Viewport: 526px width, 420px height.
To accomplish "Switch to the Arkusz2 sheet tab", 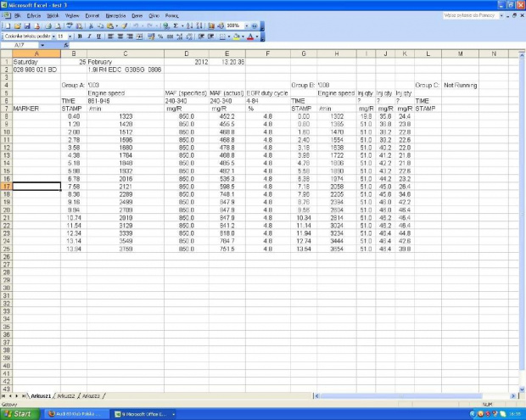I will [x=65, y=396].
